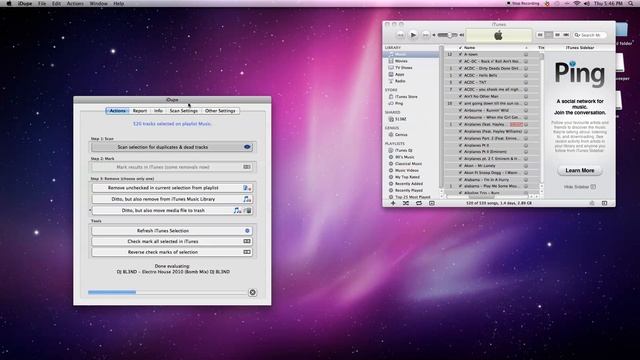
Task: Select the grid view icon in iTunes
Action: 557,35
